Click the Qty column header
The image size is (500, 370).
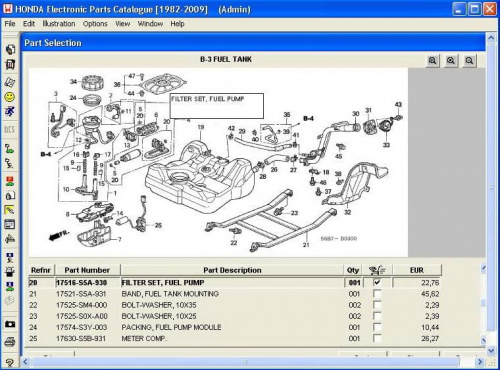(x=353, y=270)
